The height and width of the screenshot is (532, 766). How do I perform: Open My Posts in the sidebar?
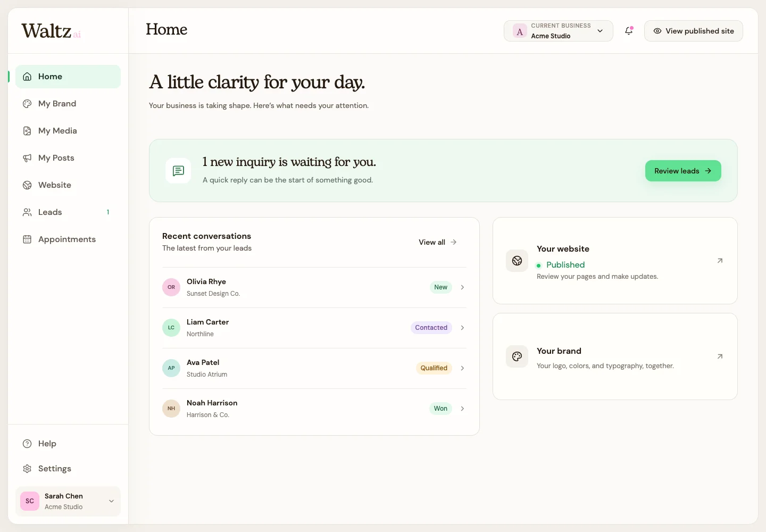[x=68, y=158]
